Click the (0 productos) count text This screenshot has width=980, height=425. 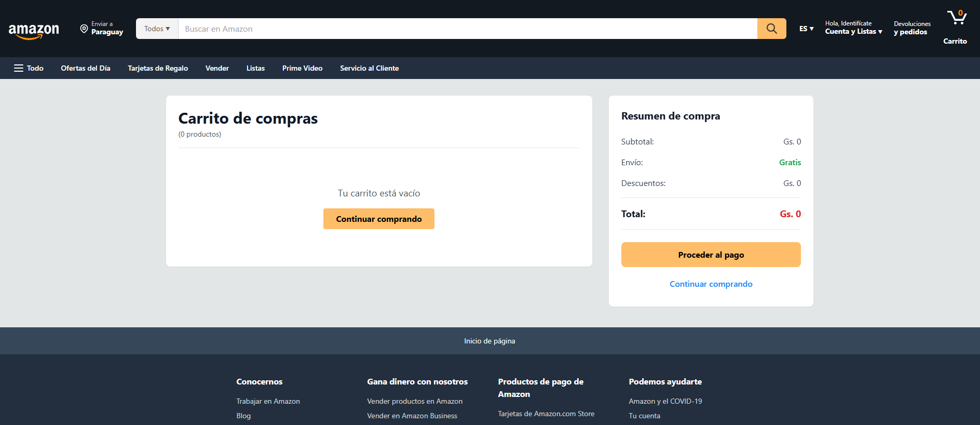coord(200,134)
